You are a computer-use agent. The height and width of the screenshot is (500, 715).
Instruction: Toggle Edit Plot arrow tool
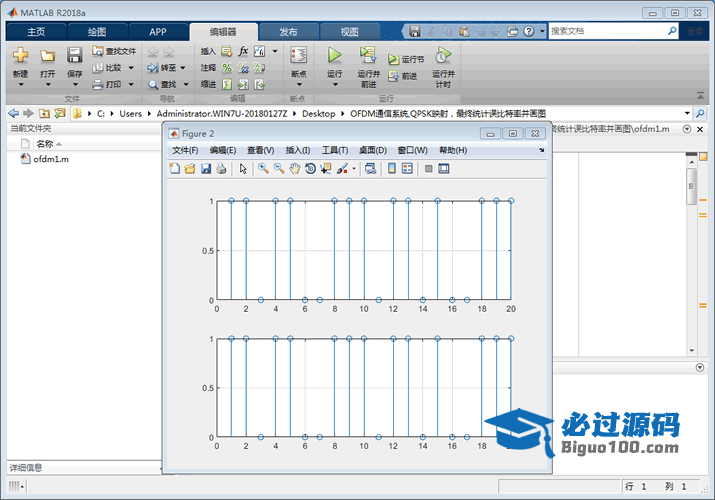tap(243, 169)
